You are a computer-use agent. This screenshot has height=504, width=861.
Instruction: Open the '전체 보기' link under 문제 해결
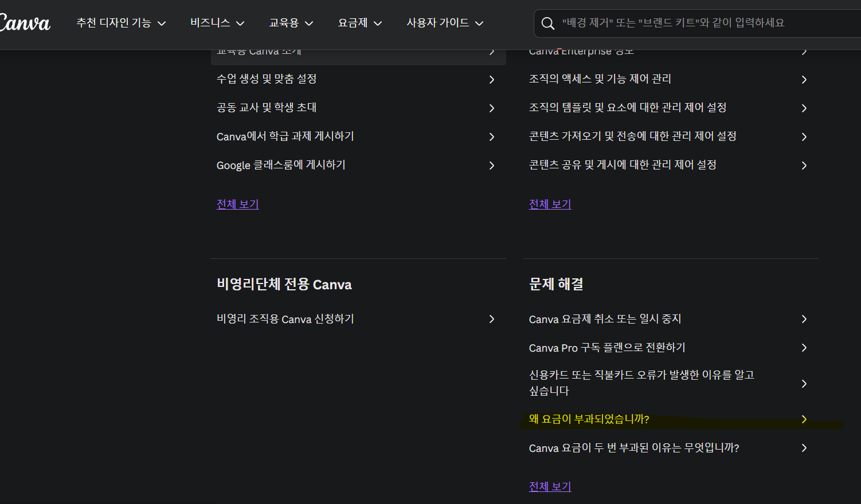(549, 486)
